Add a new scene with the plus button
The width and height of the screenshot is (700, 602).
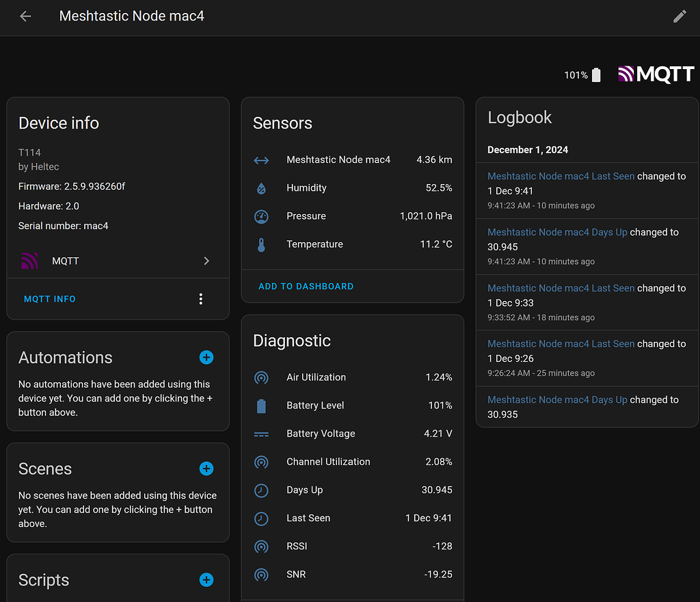(206, 469)
